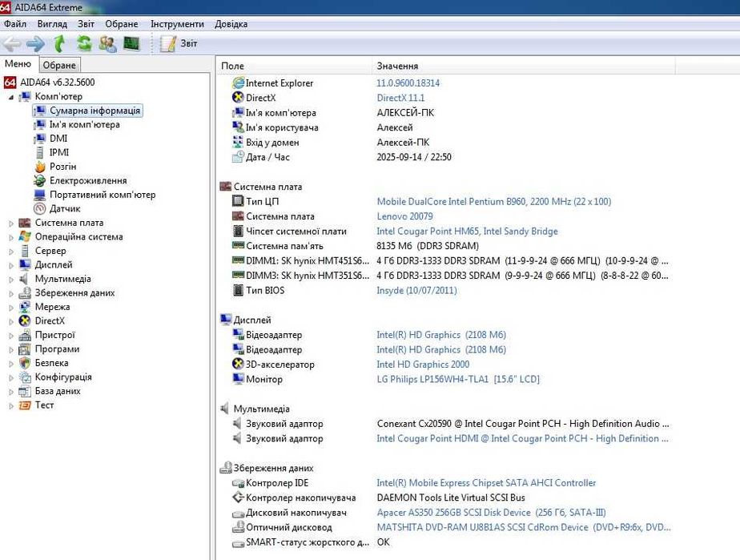Click the Портативний комп'ютер laptop icon
Viewport: 740px width, 560px height.
click(40, 195)
